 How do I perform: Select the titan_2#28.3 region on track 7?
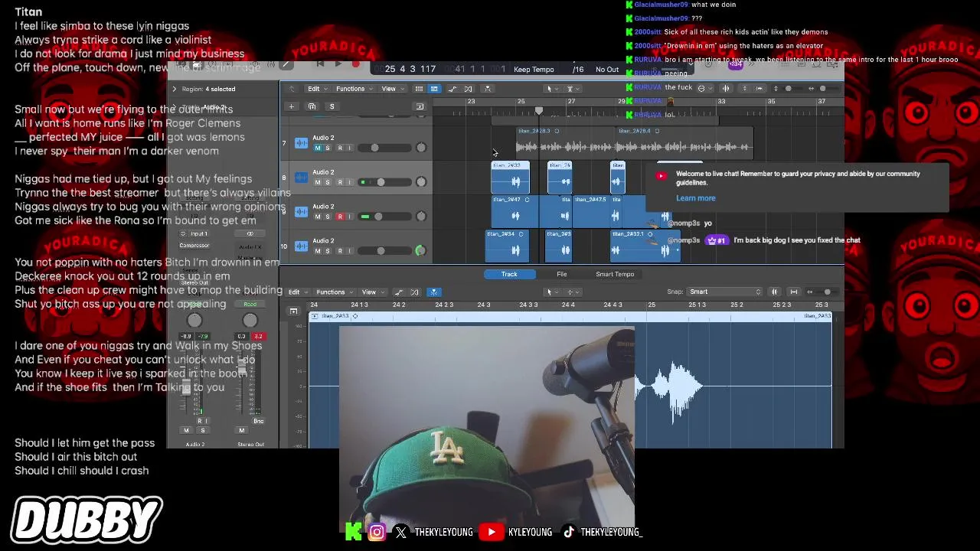point(565,142)
